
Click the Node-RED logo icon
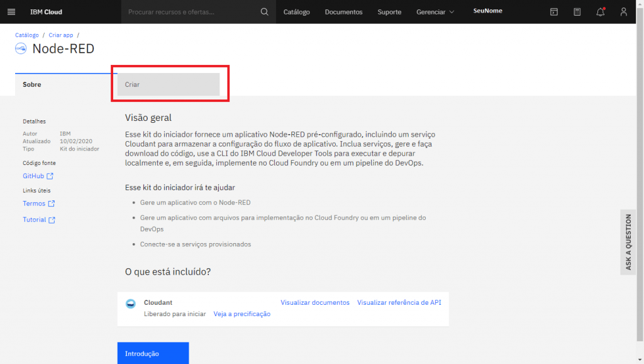click(x=21, y=48)
